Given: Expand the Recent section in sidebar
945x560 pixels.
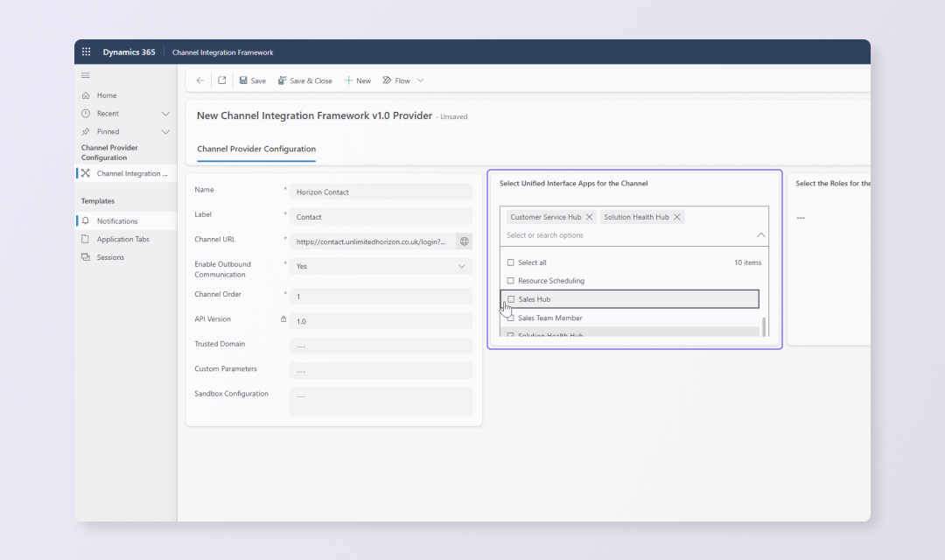Looking at the screenshot, I should pyautogui.click(x=165, y=114).
